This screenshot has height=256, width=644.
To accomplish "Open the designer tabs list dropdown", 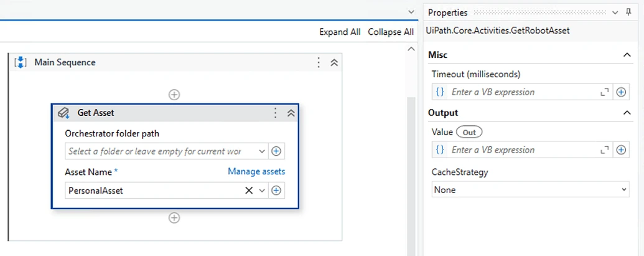I will pos(411,12).
